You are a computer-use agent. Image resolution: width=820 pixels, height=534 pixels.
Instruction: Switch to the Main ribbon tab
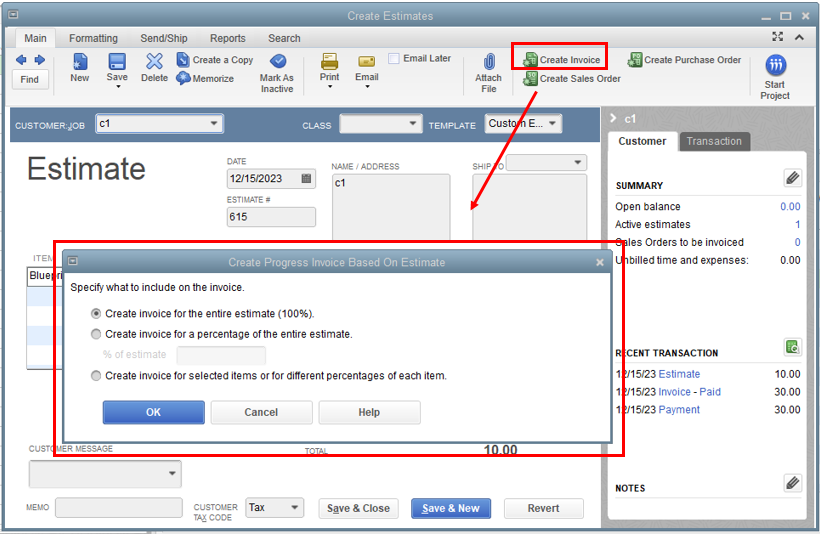pos(35,38)
